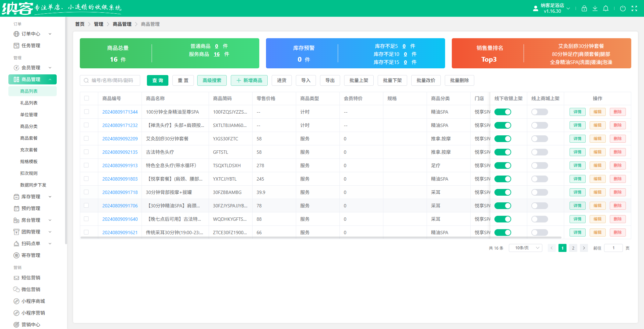This screenshot has height=329, width=644.
Task: Click the download icon in top bar
Action: click(x=595, y=9)
